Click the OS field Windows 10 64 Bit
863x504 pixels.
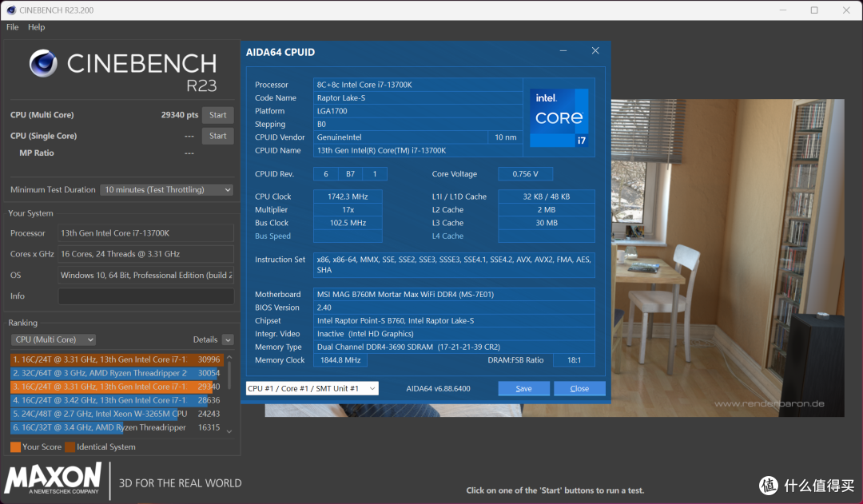pyautogui.click(x=146, y=275)
